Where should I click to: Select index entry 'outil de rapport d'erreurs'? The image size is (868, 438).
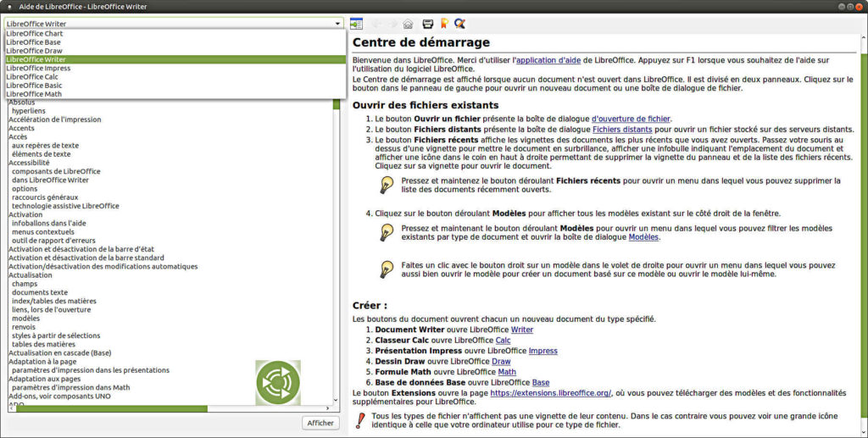point(53,241)
